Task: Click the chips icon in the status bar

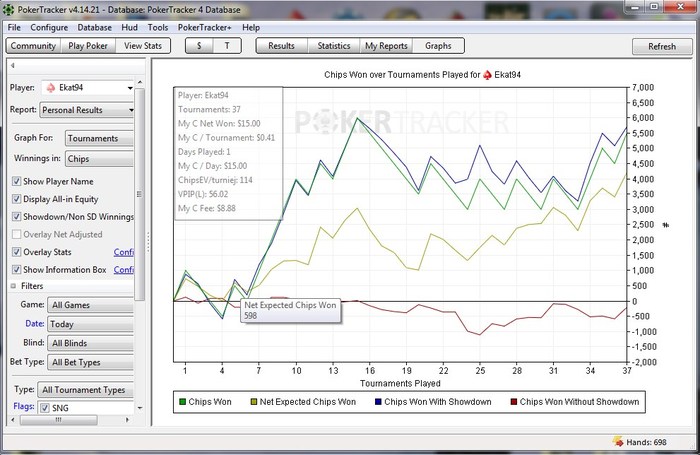Action: click(x=618, y=442)
